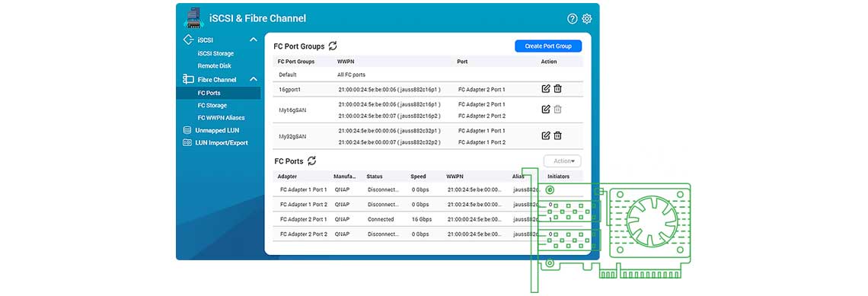868x296 pixels.
Task: Select the FC Adapter 2 Port 2 adapter cell
Action: pyautogui.click(x=304, y=234)
